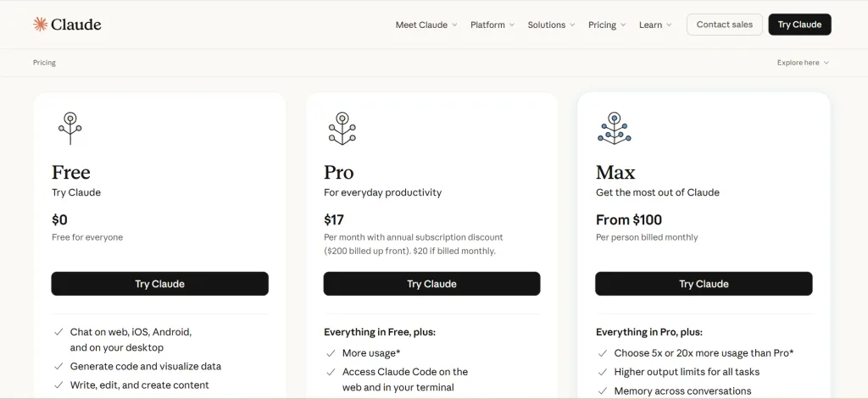Viewport: 868px width, 399px height.
Task: Click 'Get the most out of Claude' subtitle
Action: 658,192
